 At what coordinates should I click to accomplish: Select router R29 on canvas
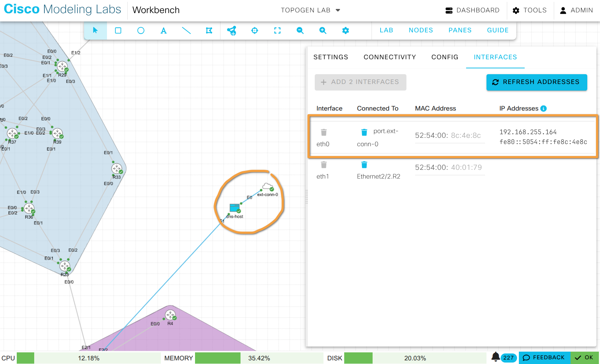(x=62, y=67)
